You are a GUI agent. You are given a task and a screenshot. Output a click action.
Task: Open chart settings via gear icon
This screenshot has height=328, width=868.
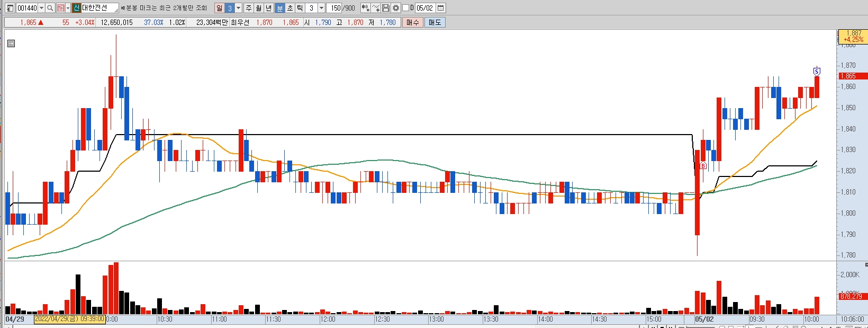click(x=395, y=8)
